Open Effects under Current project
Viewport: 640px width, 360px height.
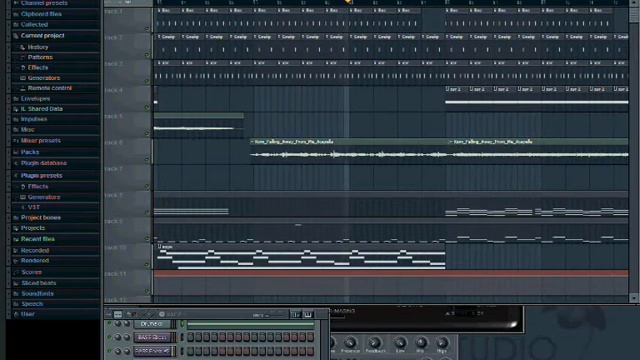coord(38,68)
